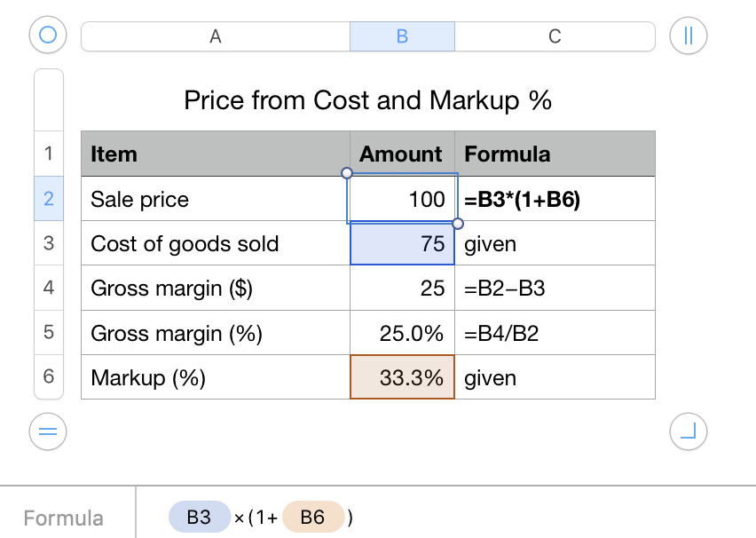Click the Gross margin 25.0% cell

402,333
